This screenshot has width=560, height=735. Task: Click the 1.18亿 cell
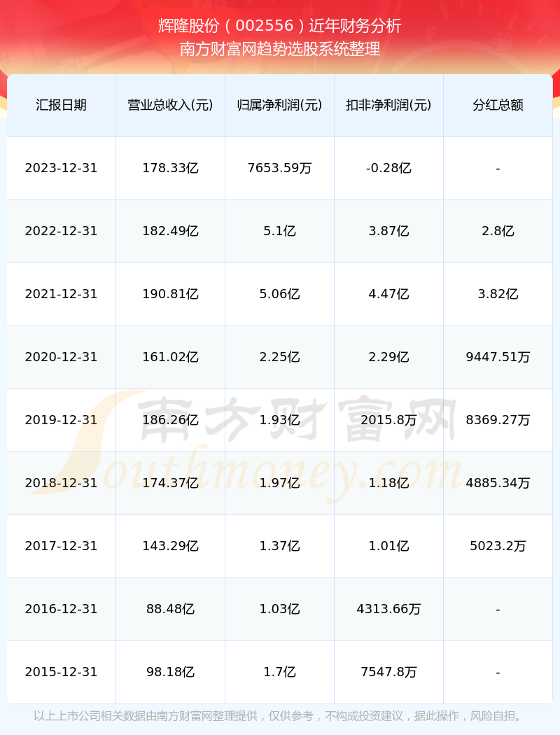[389, 483]
